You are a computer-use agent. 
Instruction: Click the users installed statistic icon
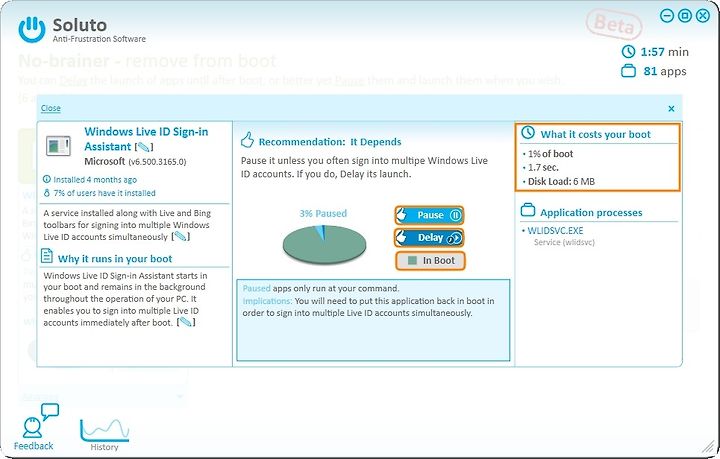pos(46,193)
